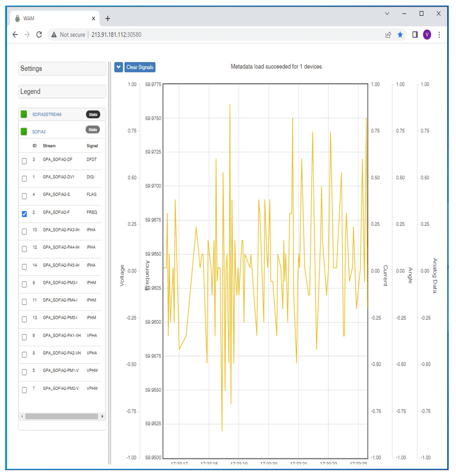The width and height of the screenshot is (456, 476).
Task: Click the address bar URL 213.91.181.112:30580
Action: 116,35
